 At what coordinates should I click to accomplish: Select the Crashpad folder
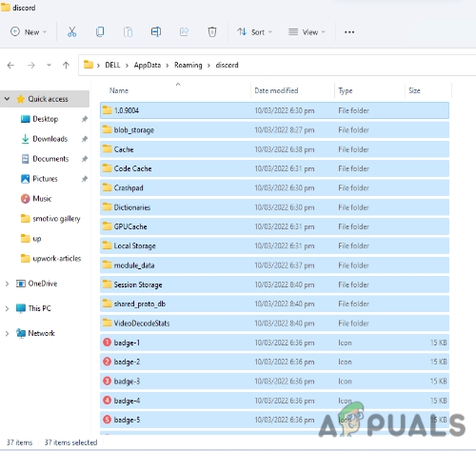[274, 187]
